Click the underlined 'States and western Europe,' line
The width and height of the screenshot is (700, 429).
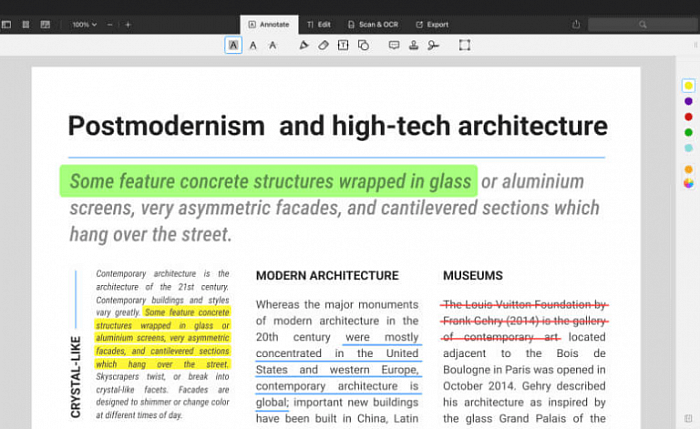[338, 370]
